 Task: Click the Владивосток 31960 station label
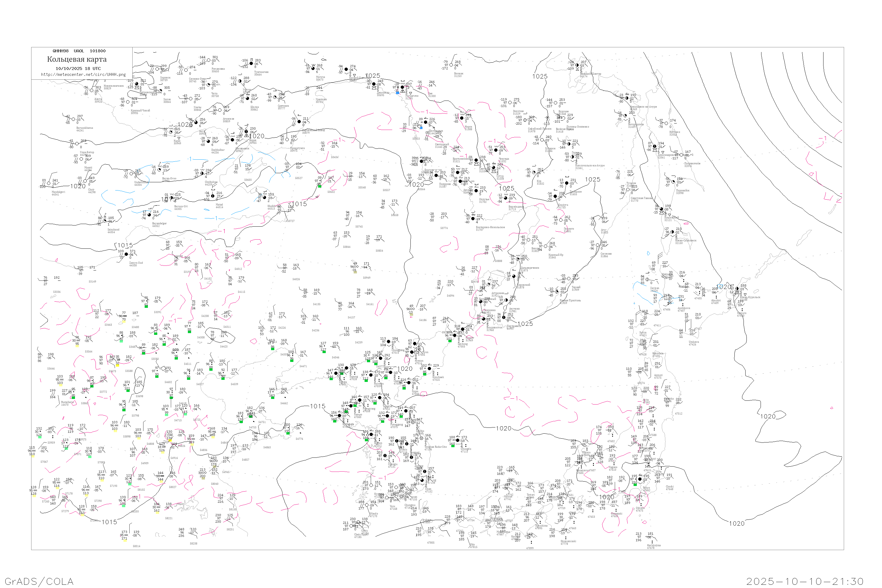pos(494,328)
